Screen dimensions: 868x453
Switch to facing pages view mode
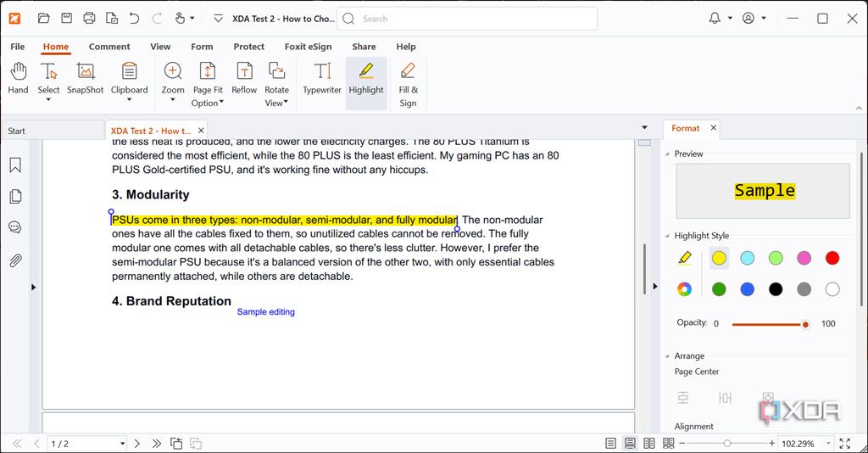point(649,443)
